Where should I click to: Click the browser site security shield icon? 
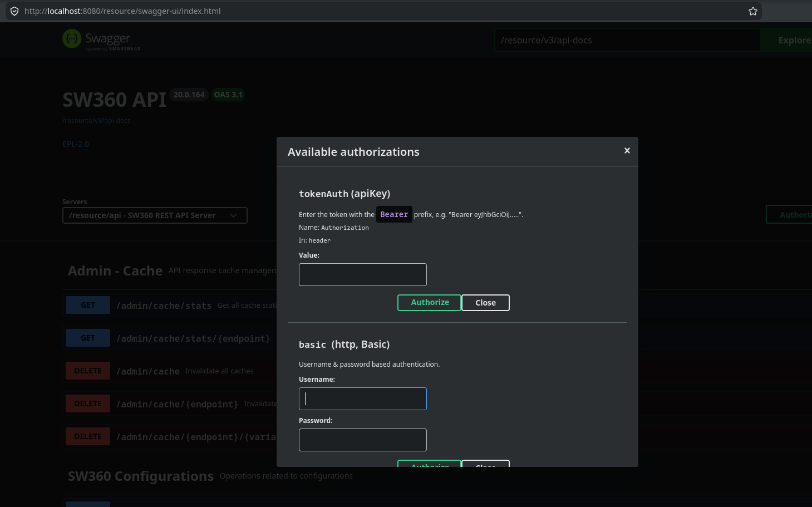pyautogui.click(x=14, y=11)
